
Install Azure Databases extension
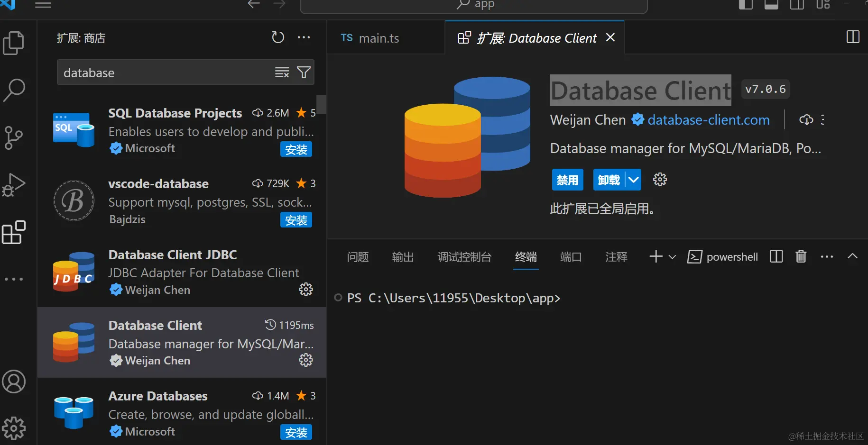(x=296, y=432)
